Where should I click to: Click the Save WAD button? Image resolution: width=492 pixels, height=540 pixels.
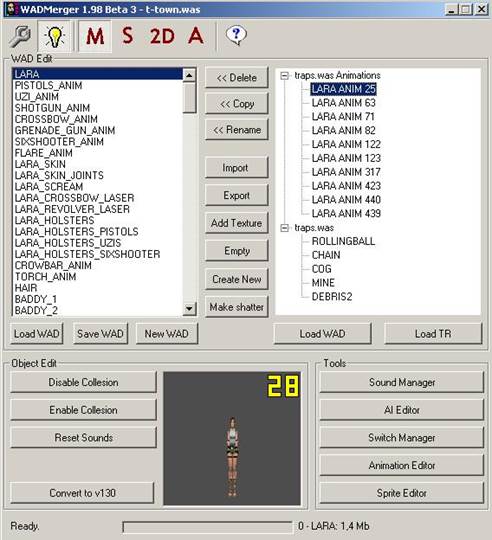click(x=100, y=334)
